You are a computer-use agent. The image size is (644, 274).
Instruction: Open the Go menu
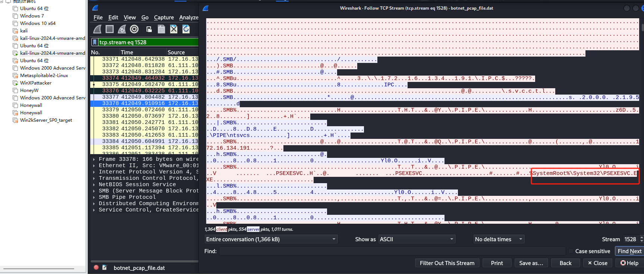point(145,17)
